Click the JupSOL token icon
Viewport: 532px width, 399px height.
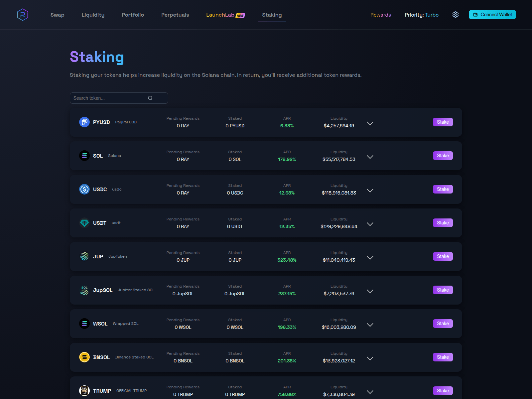click(84, 290)
